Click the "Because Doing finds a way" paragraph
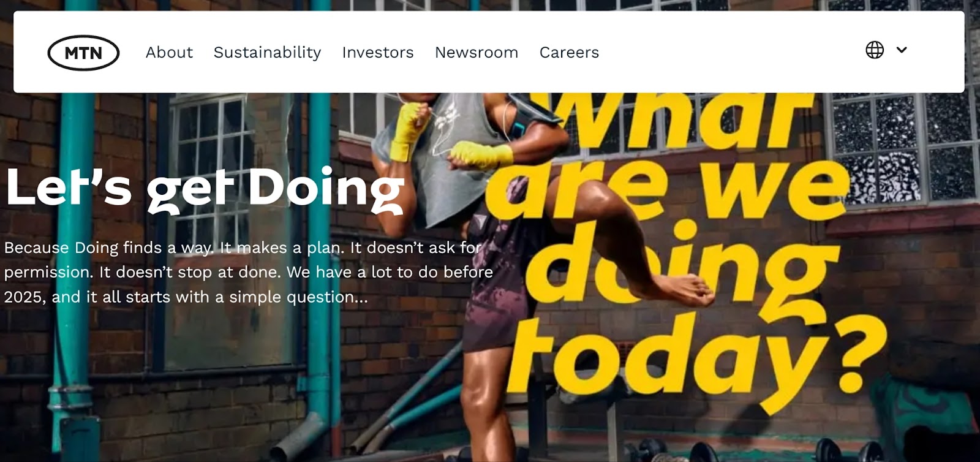The height and width of the screenshot is (462, 980). tap(248, 272)
